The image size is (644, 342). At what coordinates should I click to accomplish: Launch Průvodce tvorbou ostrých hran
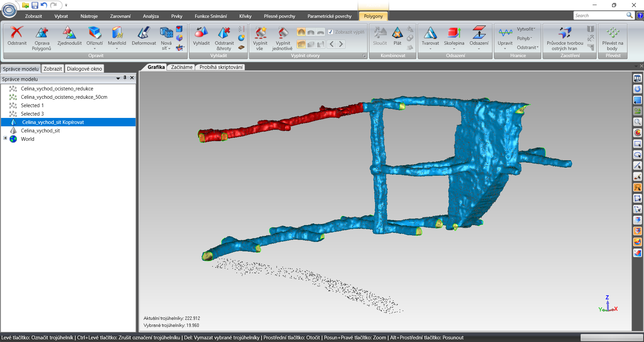tap(565, 33)
